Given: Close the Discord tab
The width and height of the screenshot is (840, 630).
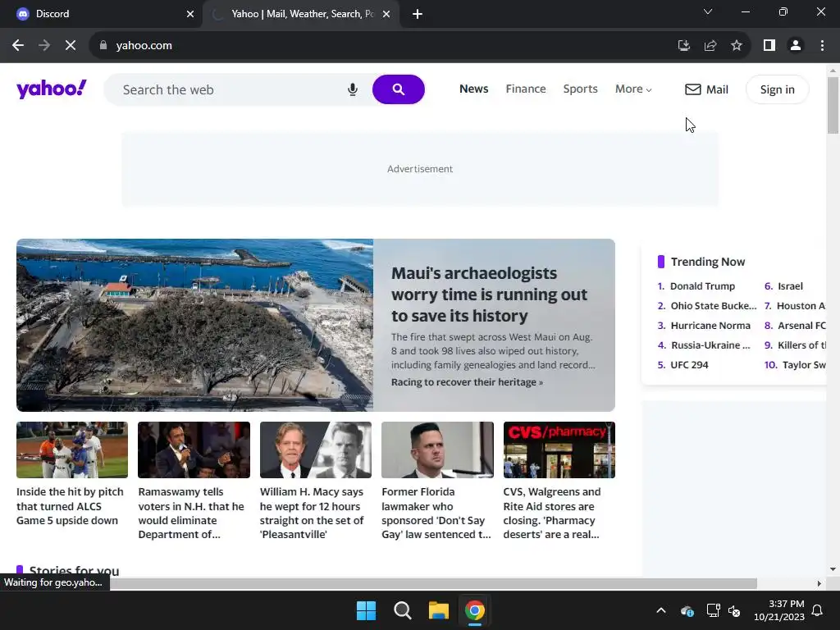Looking at the screenshot, I should point(190,14).
